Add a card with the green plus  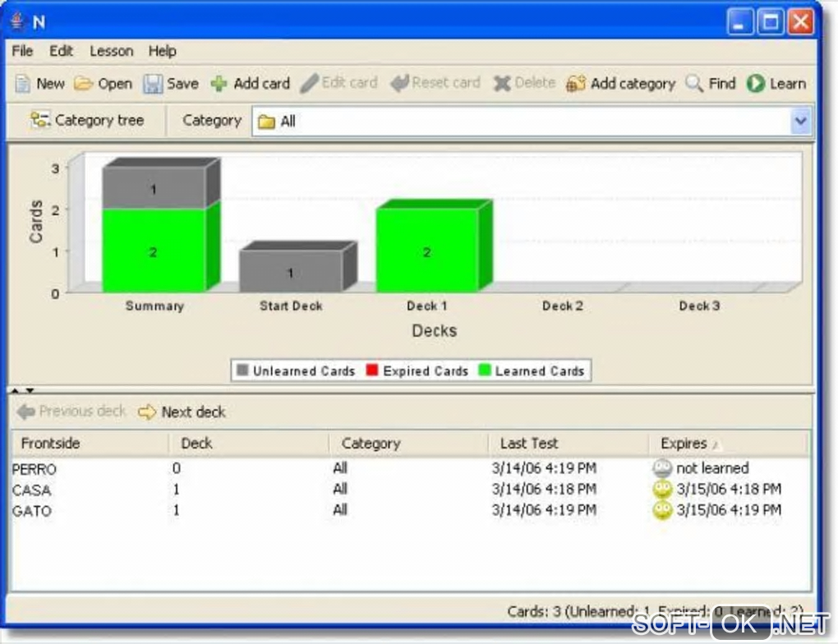[219, 84]
